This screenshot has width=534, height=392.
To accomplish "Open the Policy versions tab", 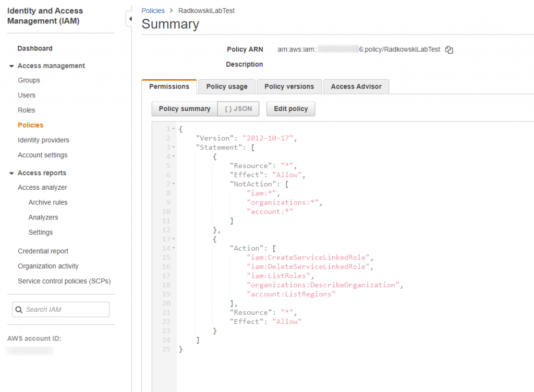I will pyautogui.click(x=289, y=87).
